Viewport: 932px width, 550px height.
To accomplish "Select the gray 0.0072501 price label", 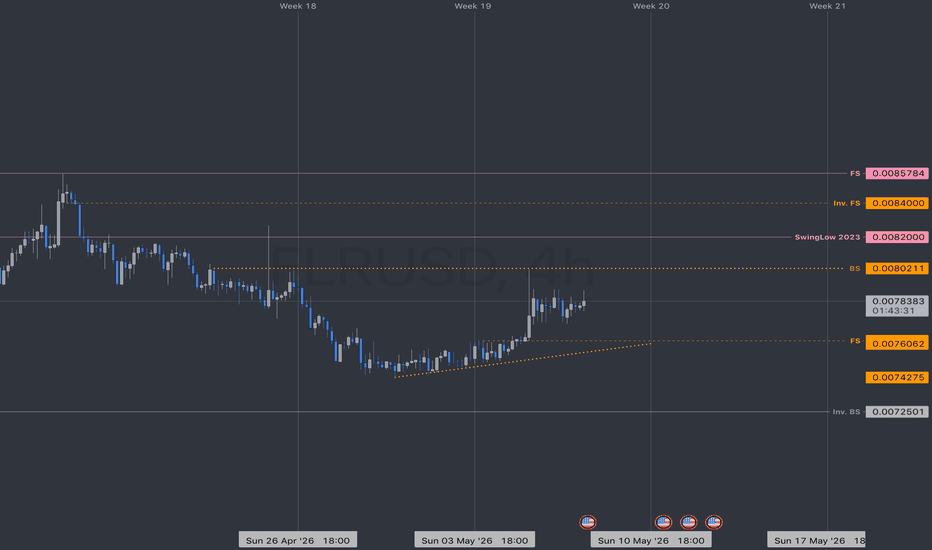I will [x=897, y=412].
